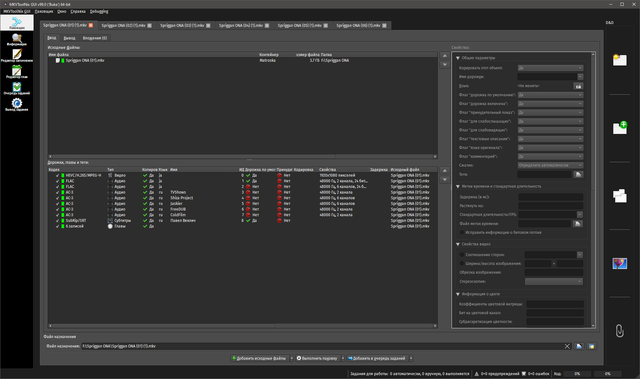
Task: Switch to the Вывод (Output) tab
Action: 69,38
